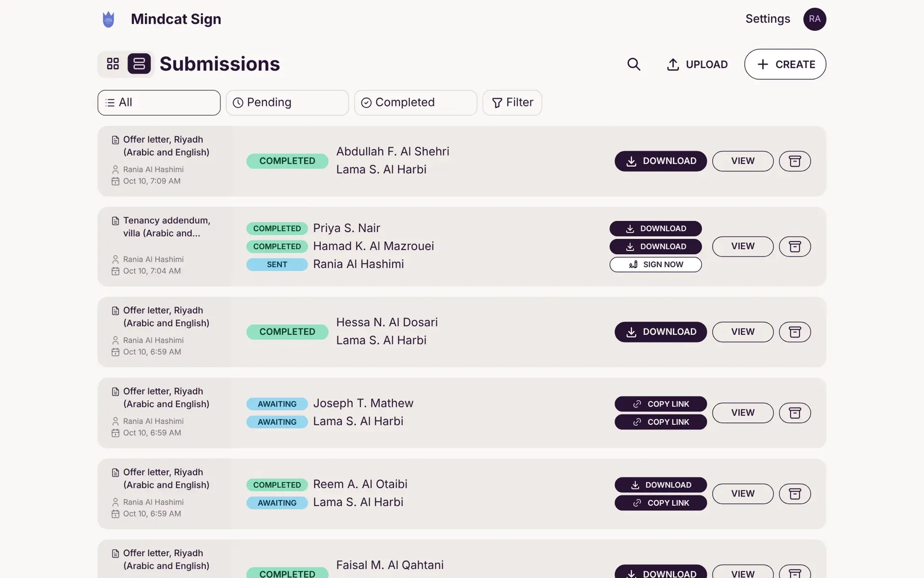Image resolution: width=924 pixels, height=578 pixels.
Task: Click Oct 10, 7:04 AM timestamp
Action: tap(152, 271)
